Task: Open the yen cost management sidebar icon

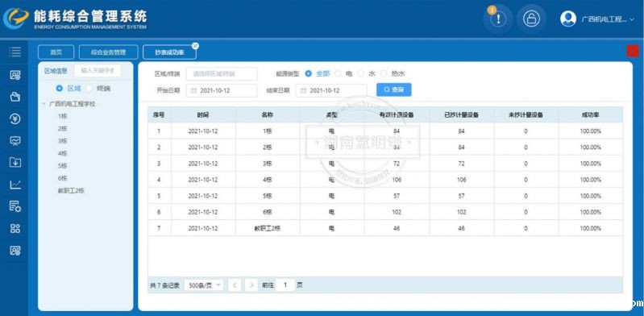Action: (x=15, y=119)
